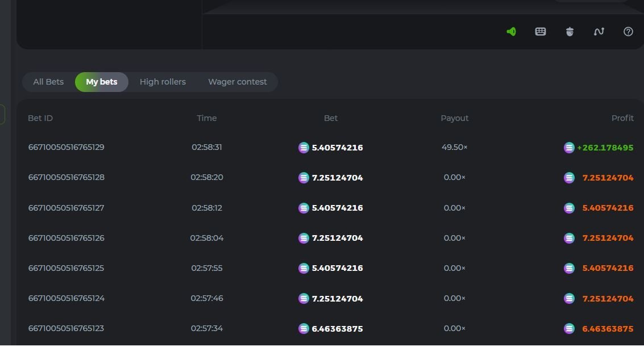Image resolution: width=644 pixels, height=347 pixels.
Task: Select the My bets tab
Action: (x=102, y=82)
